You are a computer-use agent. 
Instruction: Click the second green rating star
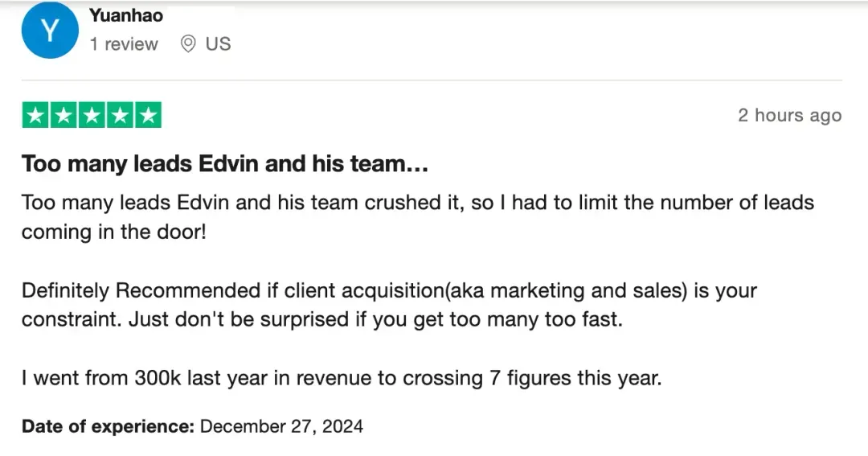[x=64, y=116]
